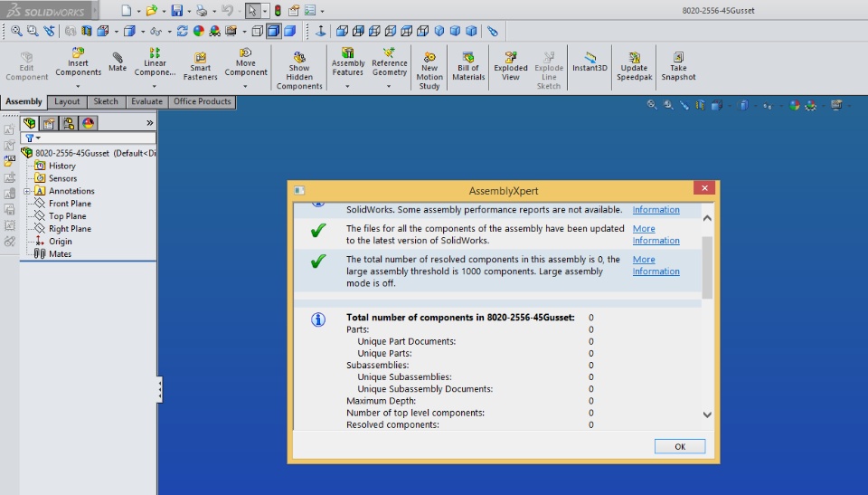The image size is (868, 495).
Task: Close the AssemblyXpert dialog
Action: [x=704, y=188]
